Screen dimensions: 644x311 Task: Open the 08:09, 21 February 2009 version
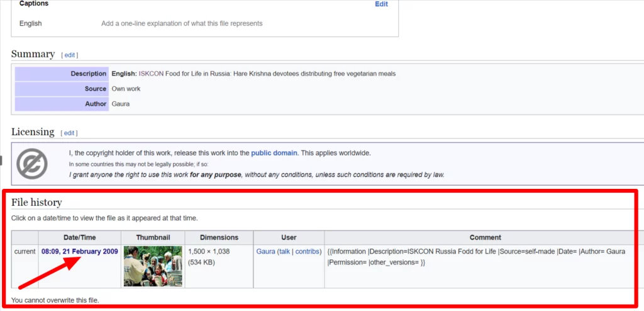79,252
